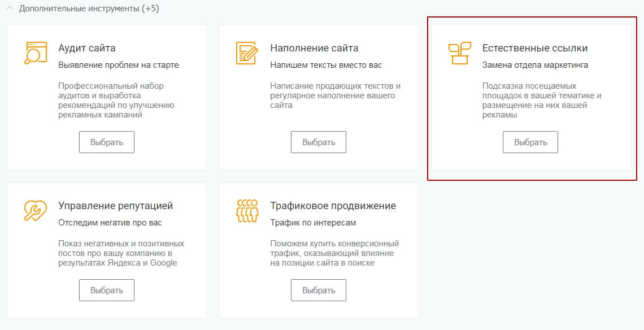Image resolution: width=644 pixels, height=330 pixels.
Task: Open the Наполнение сайта title
Action: (x=314, y=48)
